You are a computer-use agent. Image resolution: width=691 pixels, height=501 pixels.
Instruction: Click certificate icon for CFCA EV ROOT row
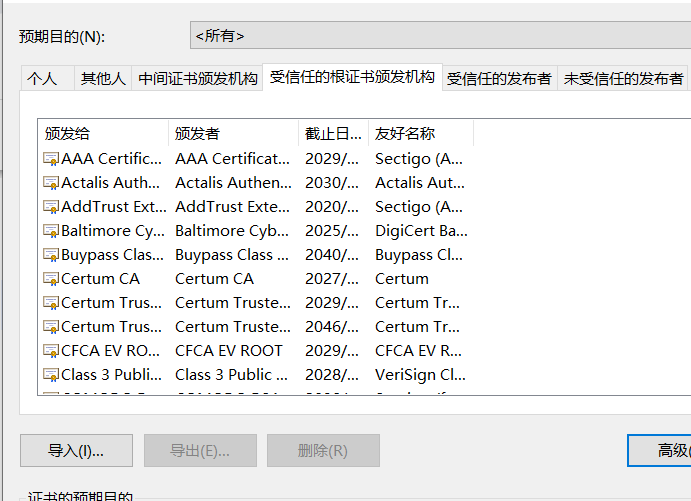click(x=51, y=351)
